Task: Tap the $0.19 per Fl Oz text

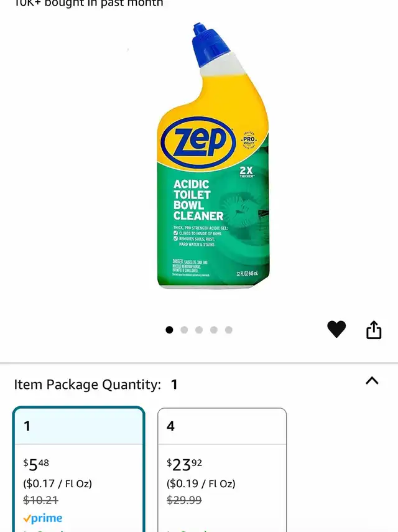Action: (201, 483)
